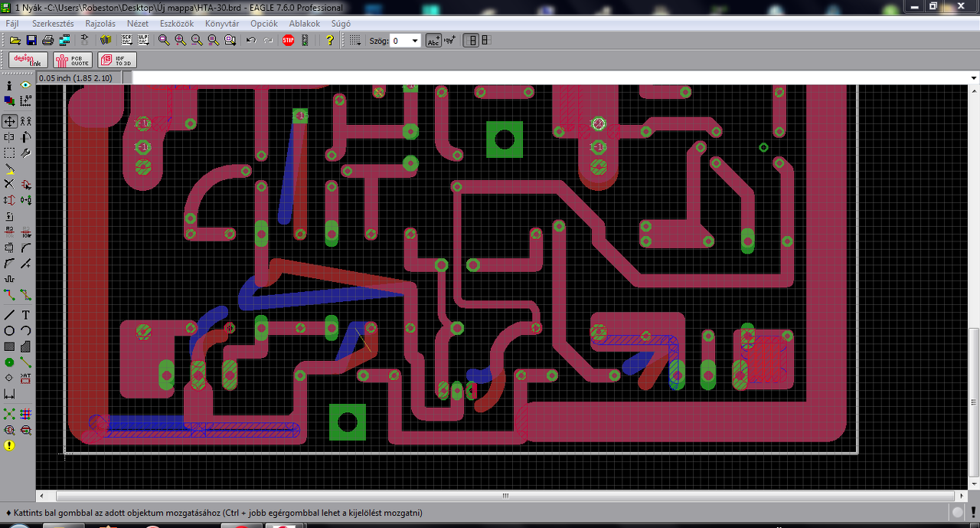
Task: Open Help with the question mark icon
Action: tap(330, 41)
